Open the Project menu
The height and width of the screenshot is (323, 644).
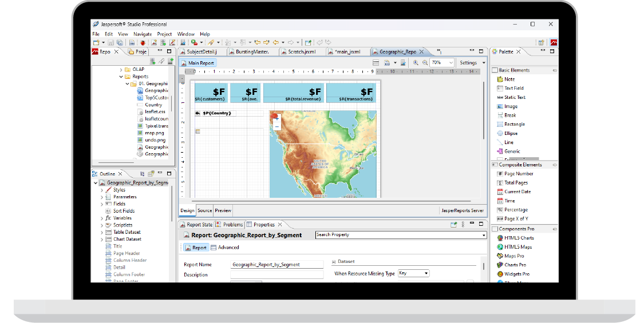164,34
